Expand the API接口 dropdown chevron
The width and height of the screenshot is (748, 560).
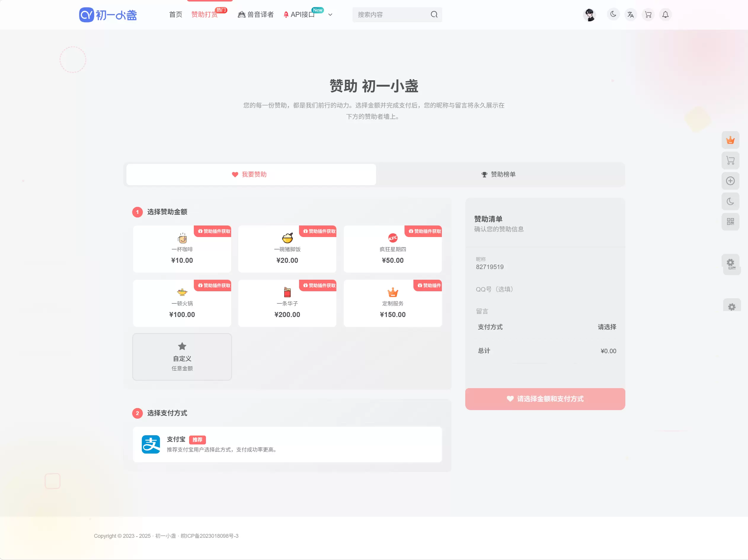click(x=330, y=15)
